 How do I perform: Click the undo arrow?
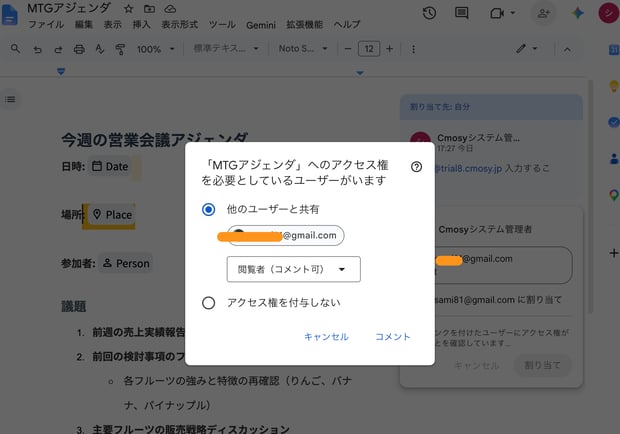click(x=38, y=49)
